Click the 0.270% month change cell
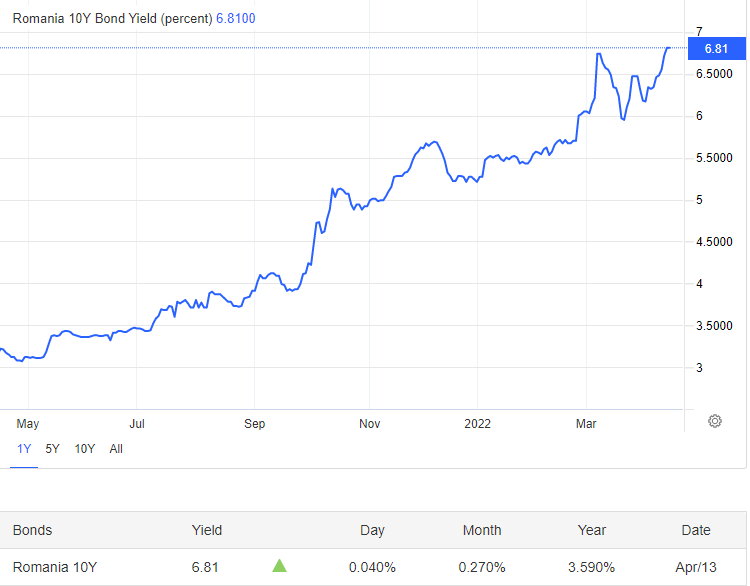The width and height of the screenshot is (750, 586). [x=482, y=567]
